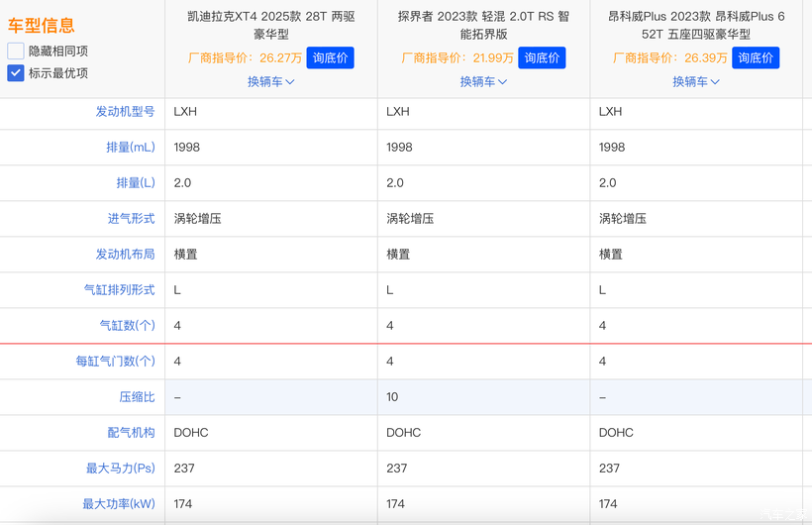Open 换辆车 dropdown under 昂科威Plus
This screenshot has width=812, height=525.
click(696, 82)
